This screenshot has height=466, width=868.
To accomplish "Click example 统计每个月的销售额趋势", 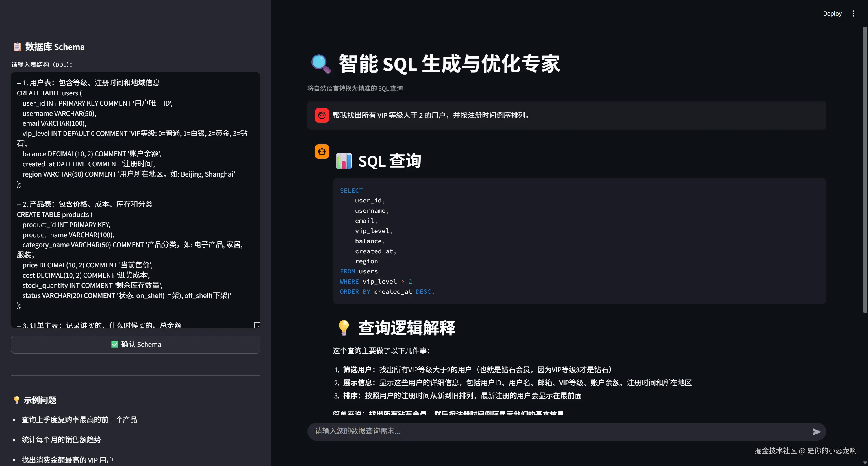I will [x=61, y=439].
